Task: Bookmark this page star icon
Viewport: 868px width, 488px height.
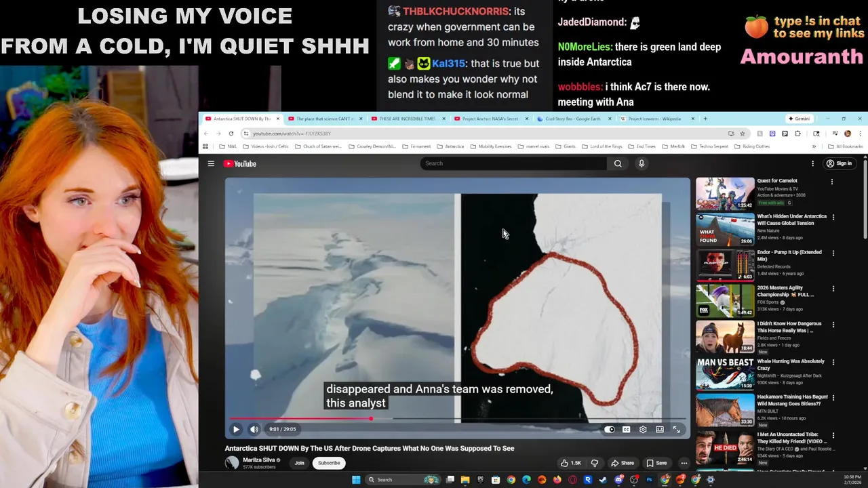Action: coord(743,134)
